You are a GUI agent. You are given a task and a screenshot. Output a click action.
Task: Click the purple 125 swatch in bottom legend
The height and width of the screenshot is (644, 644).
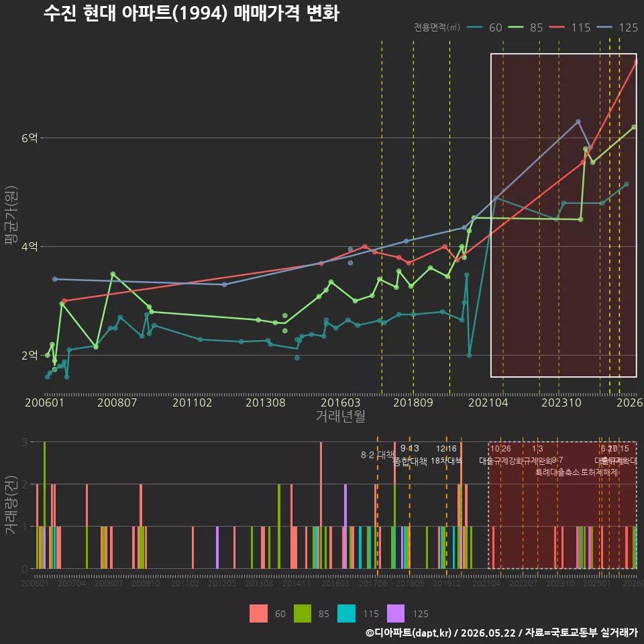point(396,614)
